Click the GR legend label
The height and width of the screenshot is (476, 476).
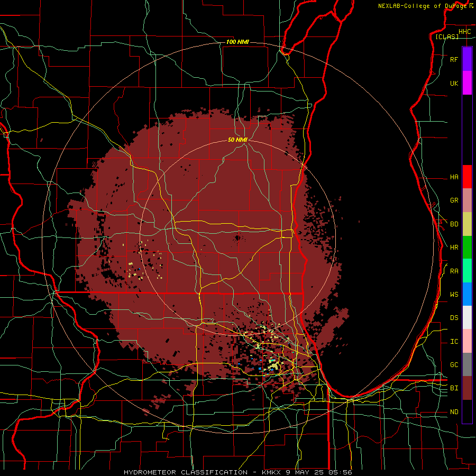click(454, 200)
